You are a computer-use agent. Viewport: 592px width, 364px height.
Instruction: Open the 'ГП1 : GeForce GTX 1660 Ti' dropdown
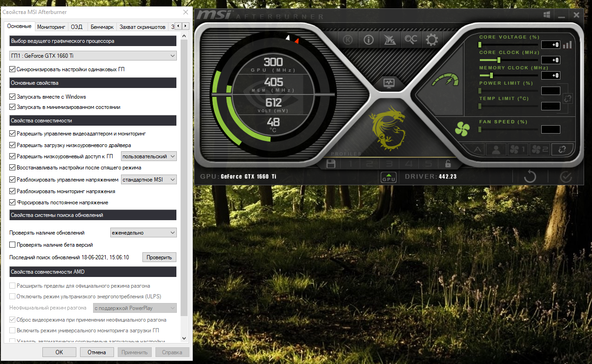tap(93, 56)
